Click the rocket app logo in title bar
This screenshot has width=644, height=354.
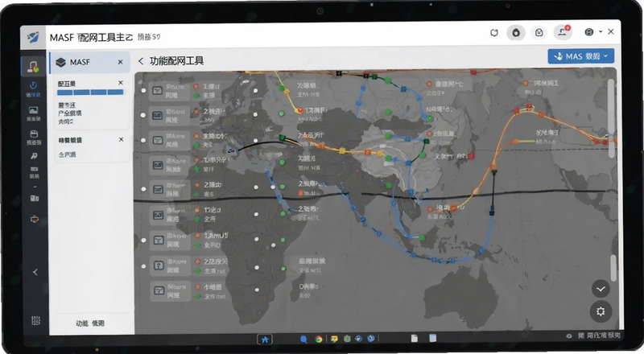point(33,37)
